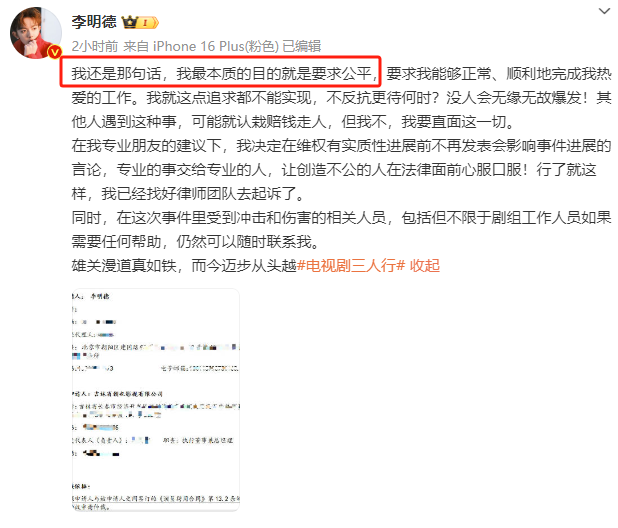Viewport: 618px width, 528px height.
Task: Open 李明德's profile avatar photo
Action: (x=35, y=33)
